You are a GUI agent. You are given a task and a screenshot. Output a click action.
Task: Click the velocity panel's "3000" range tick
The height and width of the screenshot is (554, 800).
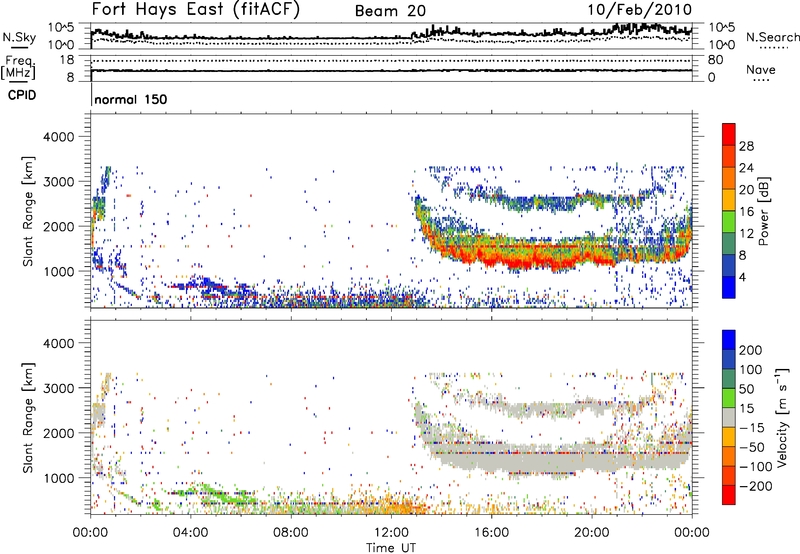point(59,388)
